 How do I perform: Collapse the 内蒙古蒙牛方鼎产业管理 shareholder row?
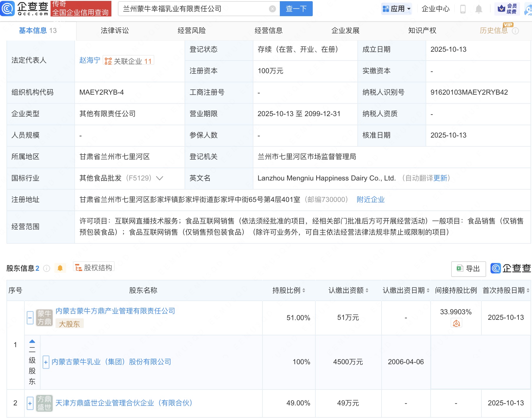[30, 318]
